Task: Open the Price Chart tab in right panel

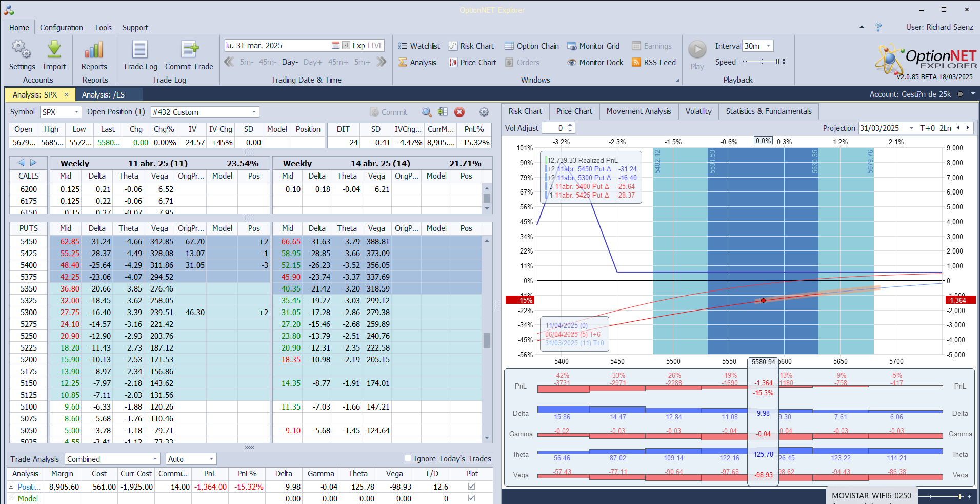Action: point(574,111)
